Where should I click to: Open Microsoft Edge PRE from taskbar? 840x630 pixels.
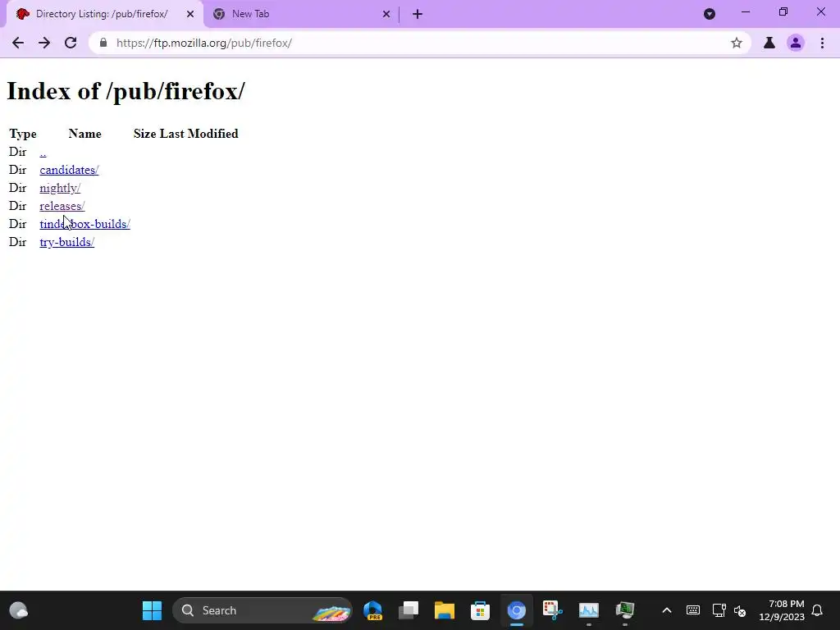tap(373, 610)
